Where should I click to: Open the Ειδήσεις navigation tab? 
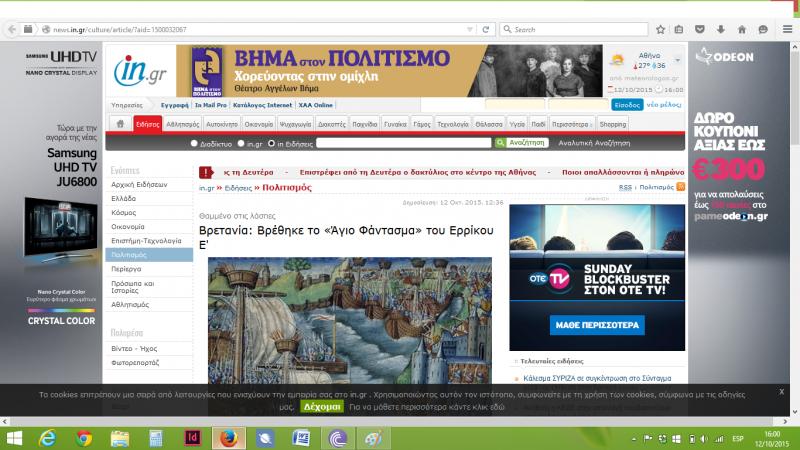click(x=147, y=124)
